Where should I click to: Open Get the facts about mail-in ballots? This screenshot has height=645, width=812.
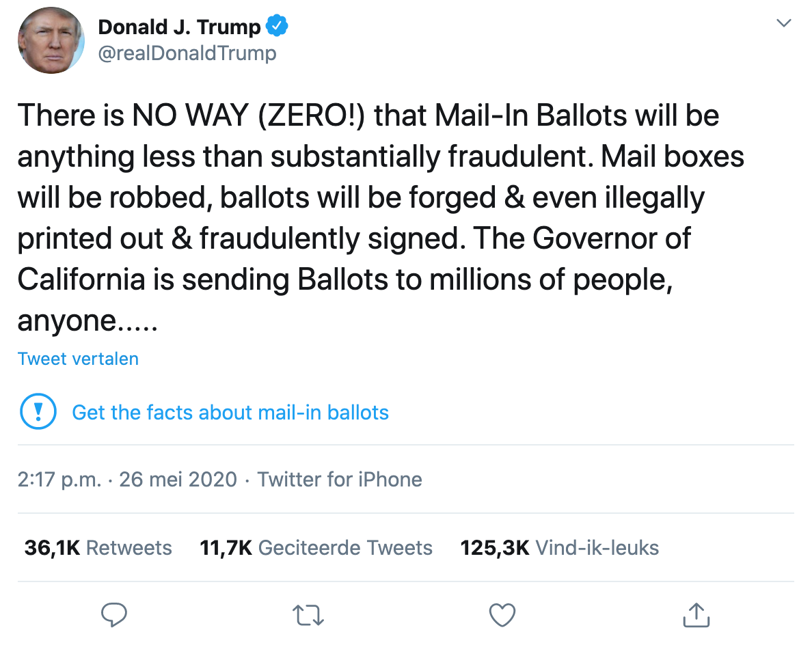pos(230,413)
